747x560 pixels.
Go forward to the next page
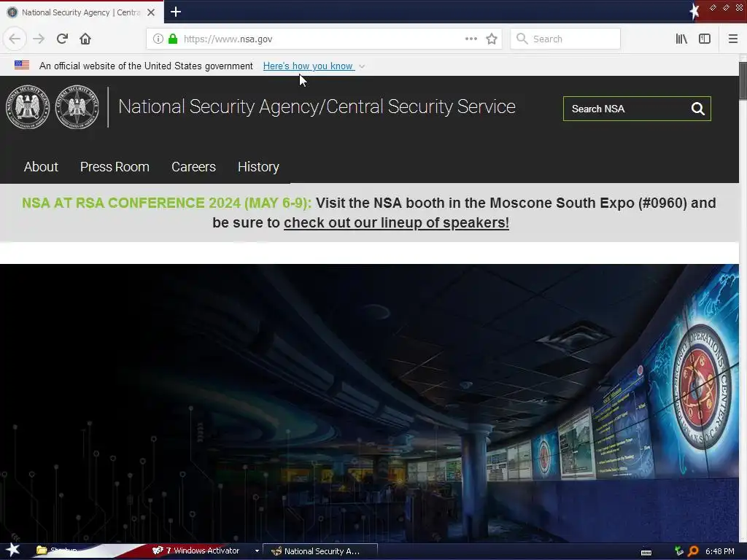click(39, 39)
